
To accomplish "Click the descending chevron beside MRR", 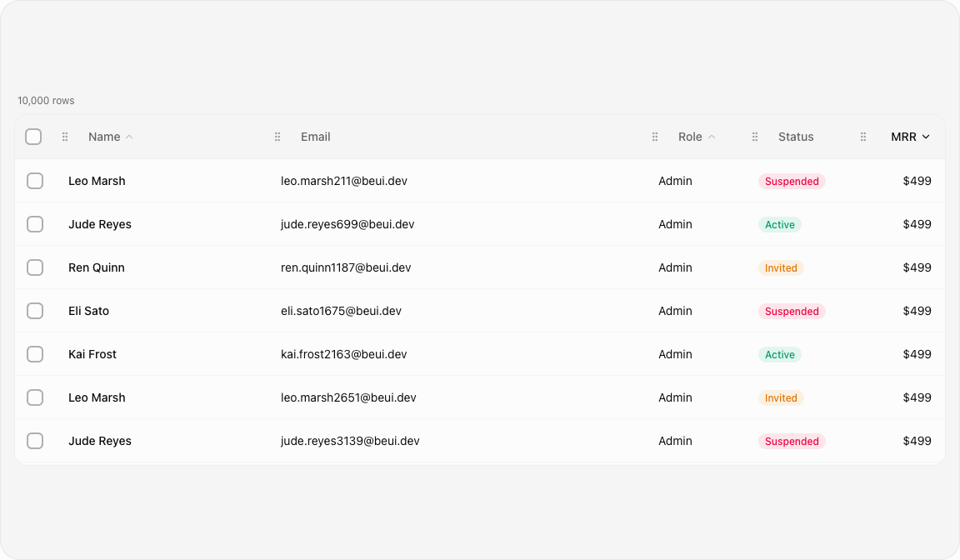I will point(926,137).
